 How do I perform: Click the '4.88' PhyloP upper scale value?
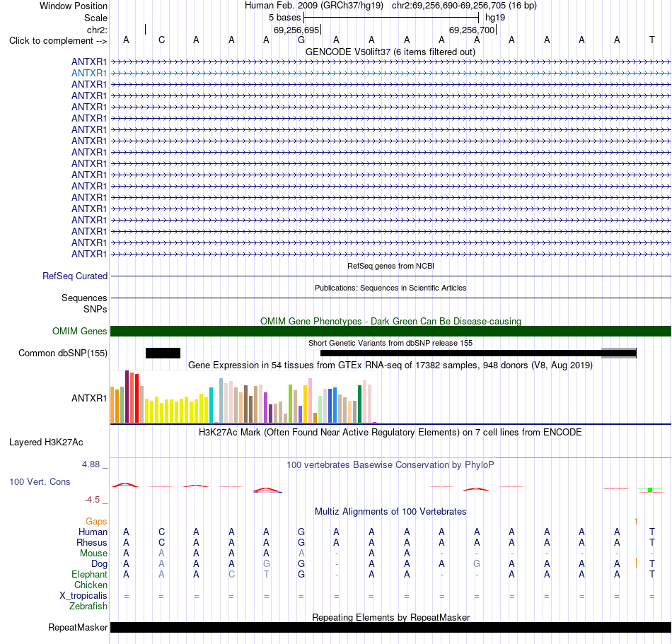point(91,464)
